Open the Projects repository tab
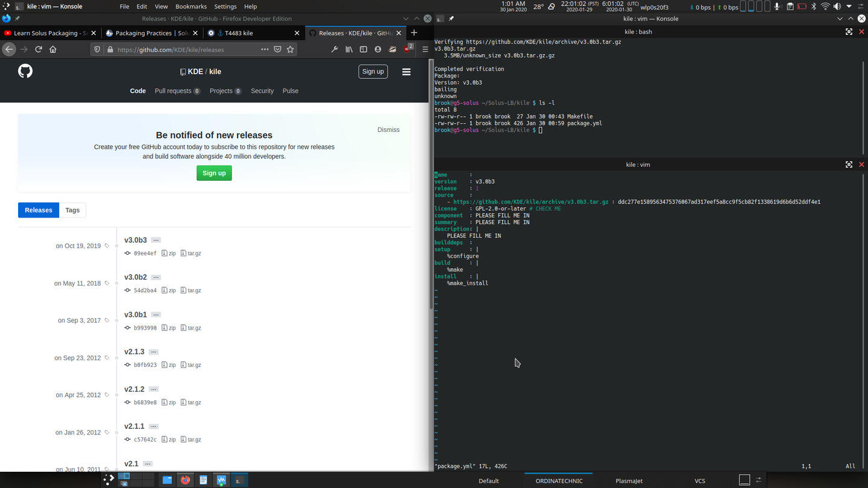 tap(225, 91)
